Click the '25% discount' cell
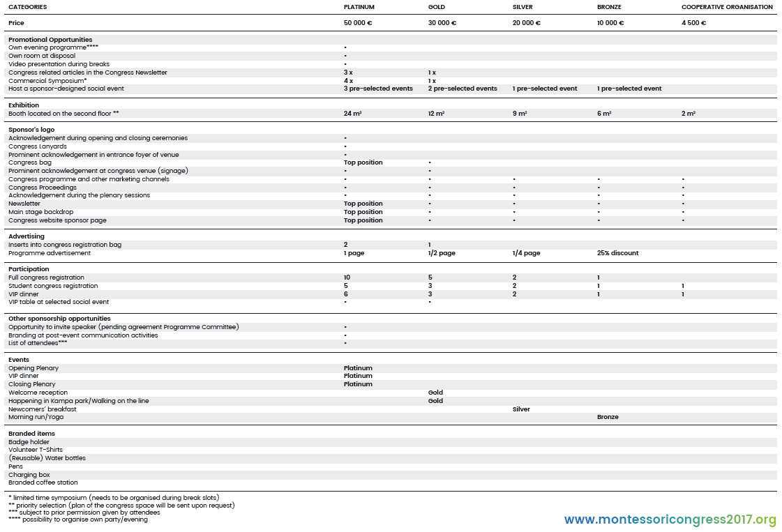Viewport: 782px width, 532px height. (617, 253)
